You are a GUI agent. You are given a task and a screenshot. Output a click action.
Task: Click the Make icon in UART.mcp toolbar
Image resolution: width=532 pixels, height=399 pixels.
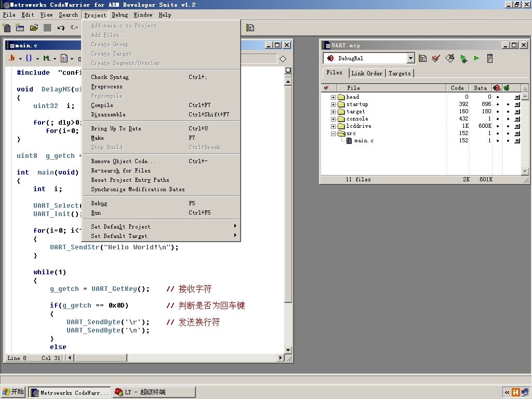click(x=449, y=58)
